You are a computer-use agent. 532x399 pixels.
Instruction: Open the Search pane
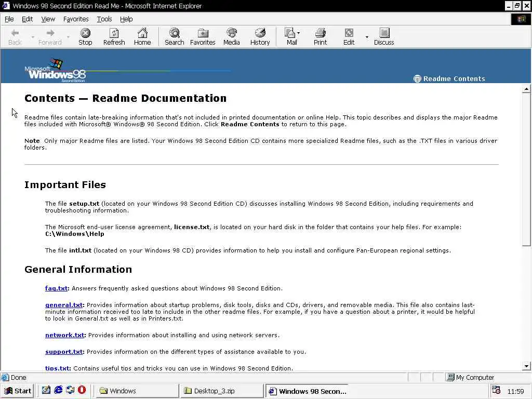tap(175, 37)
